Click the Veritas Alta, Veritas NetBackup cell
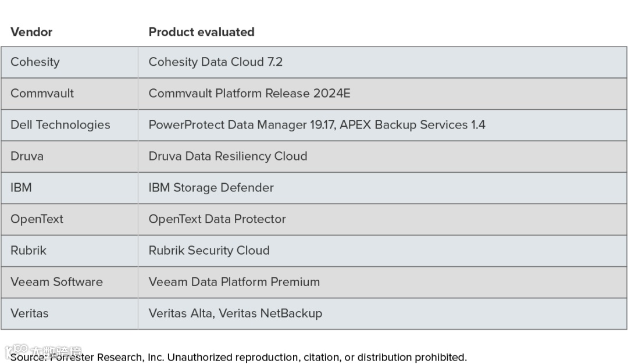The width and height of the screenshot is (628, 364). point(235,313)
